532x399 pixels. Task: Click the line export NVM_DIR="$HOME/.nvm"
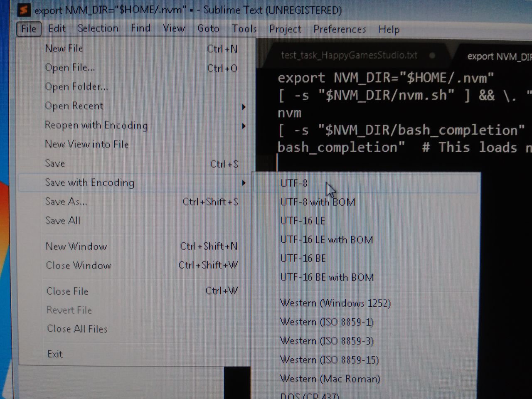[386, 78]
